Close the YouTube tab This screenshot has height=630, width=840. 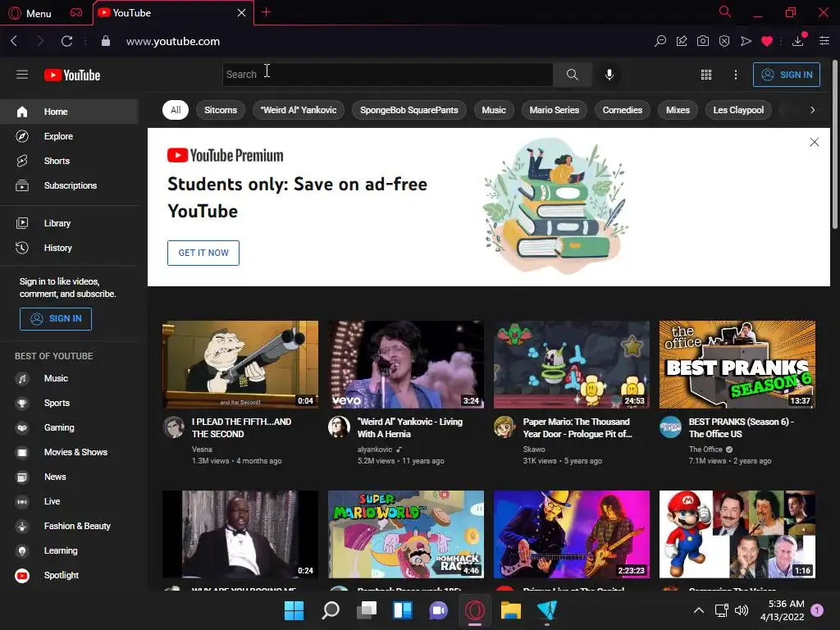242,13
